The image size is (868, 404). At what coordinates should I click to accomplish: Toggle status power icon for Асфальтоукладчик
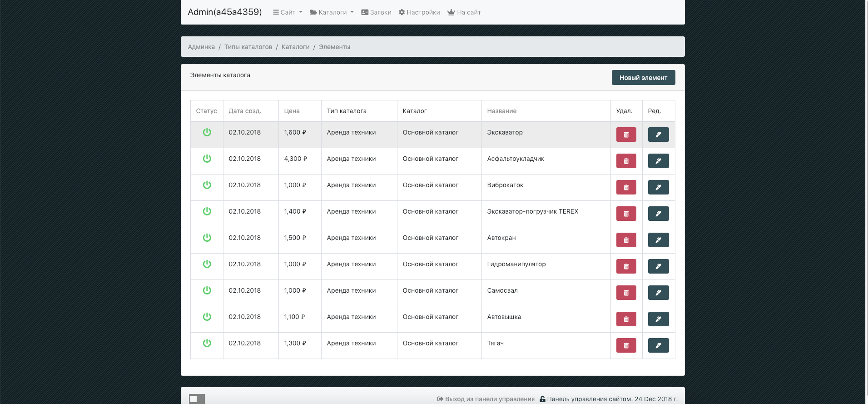pyautogui.click(x=207, y=159)
